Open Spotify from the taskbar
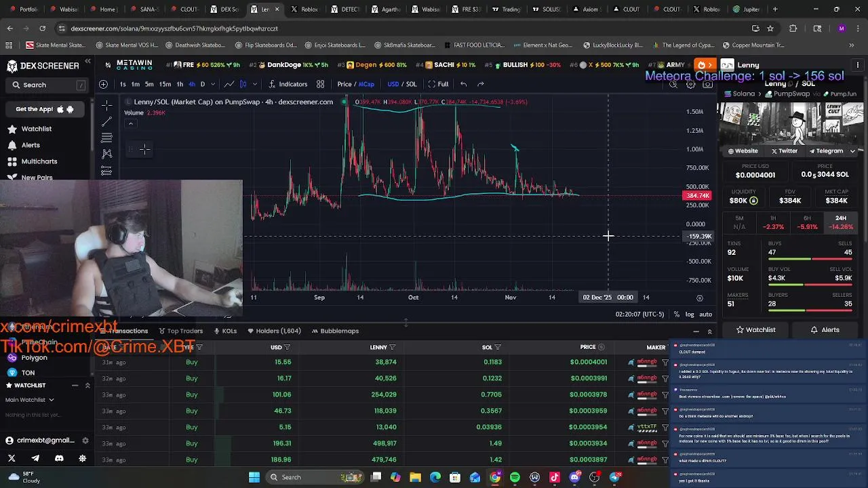Viewport: 868px width, 488px height. (x=515, y=477)
